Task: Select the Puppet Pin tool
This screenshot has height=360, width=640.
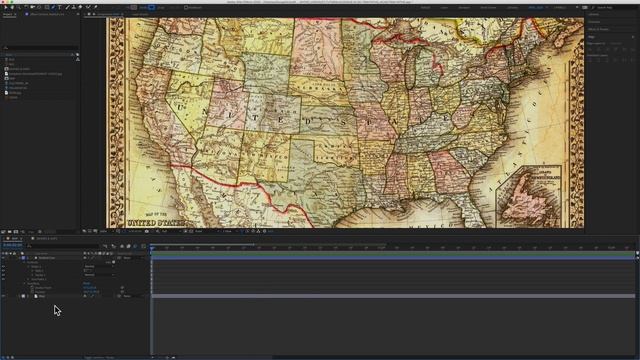Action: (96, 7)
